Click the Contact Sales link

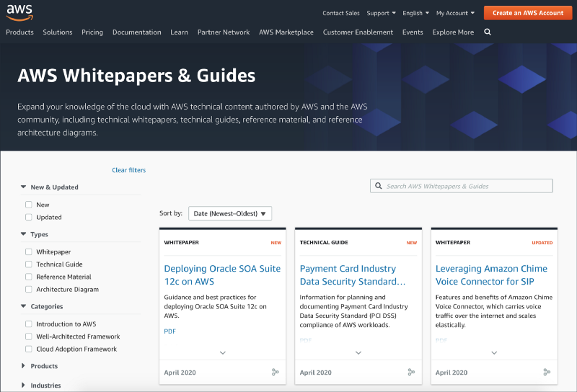tap(341, 13)
